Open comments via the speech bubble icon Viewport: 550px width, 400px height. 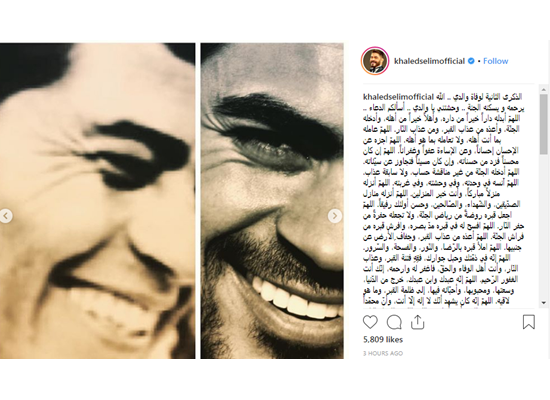click(x=394, y=322)
